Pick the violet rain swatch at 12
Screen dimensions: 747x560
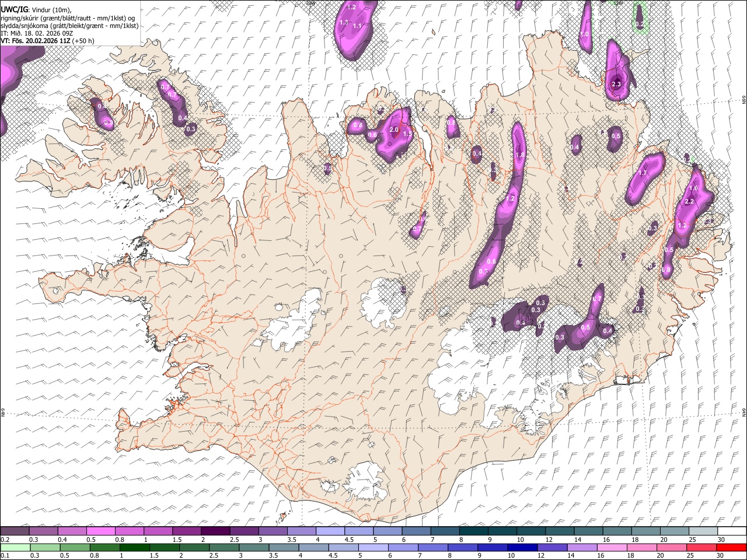553,548
